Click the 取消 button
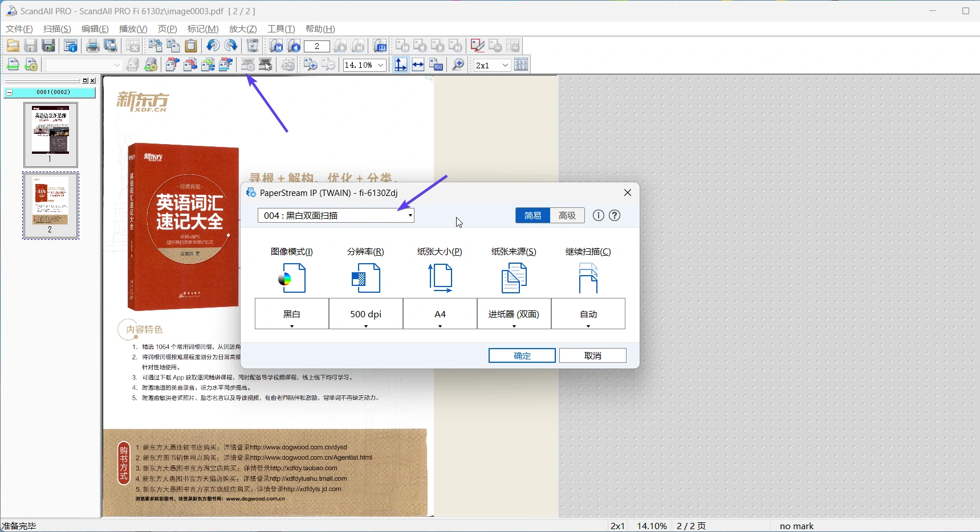 coord(593,355)
